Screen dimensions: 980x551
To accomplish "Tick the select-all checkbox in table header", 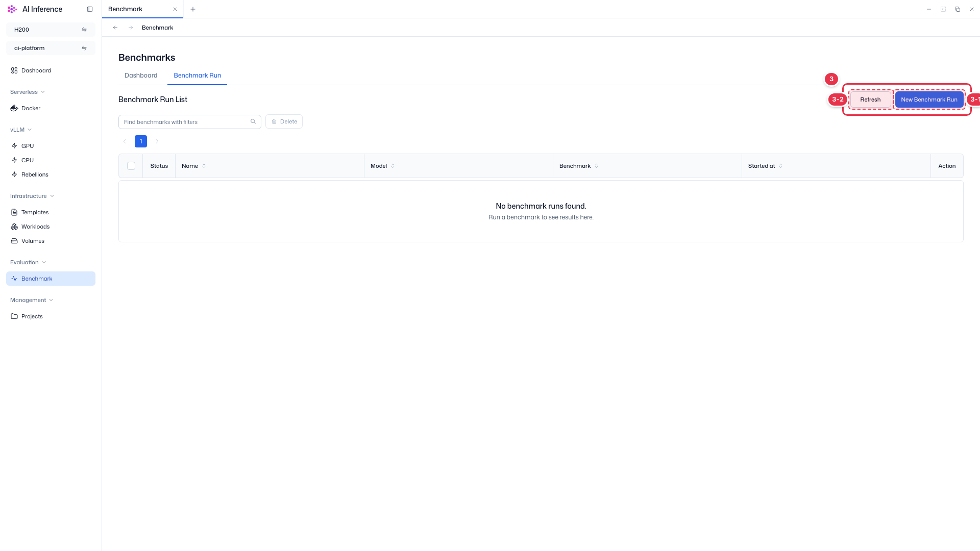I will (131, 166).
